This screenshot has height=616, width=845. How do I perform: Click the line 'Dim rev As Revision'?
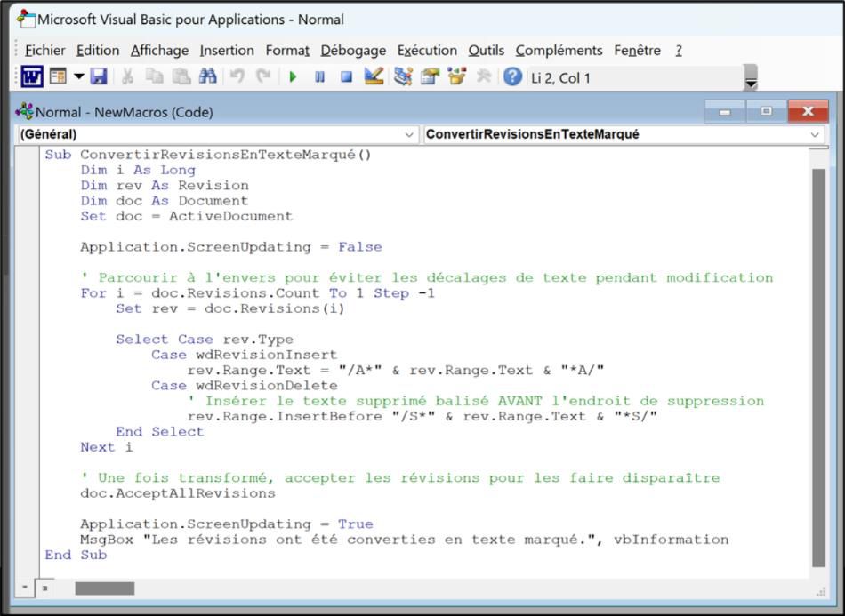click(165, 186)
